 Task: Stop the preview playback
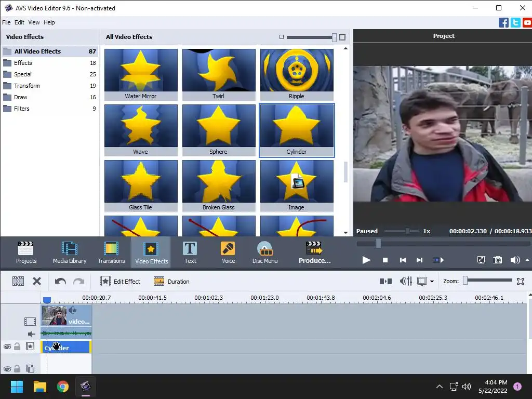coord(385,260)
